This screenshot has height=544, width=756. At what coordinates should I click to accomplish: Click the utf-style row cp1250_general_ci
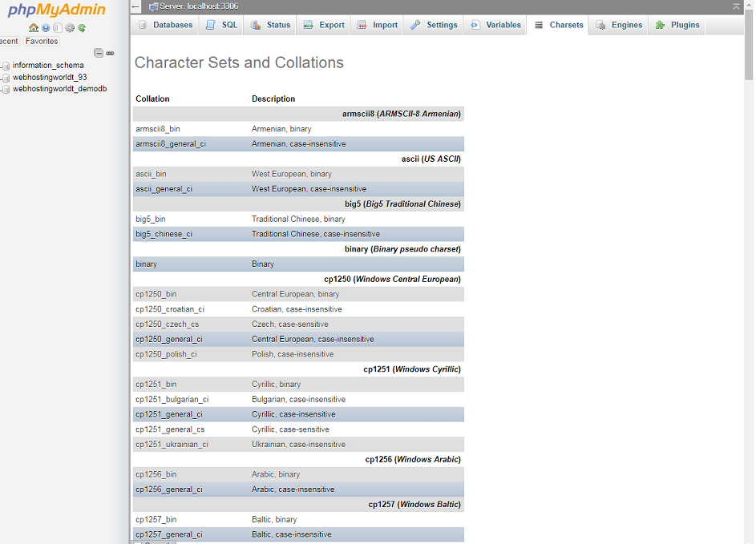click(x=169, y=339)
